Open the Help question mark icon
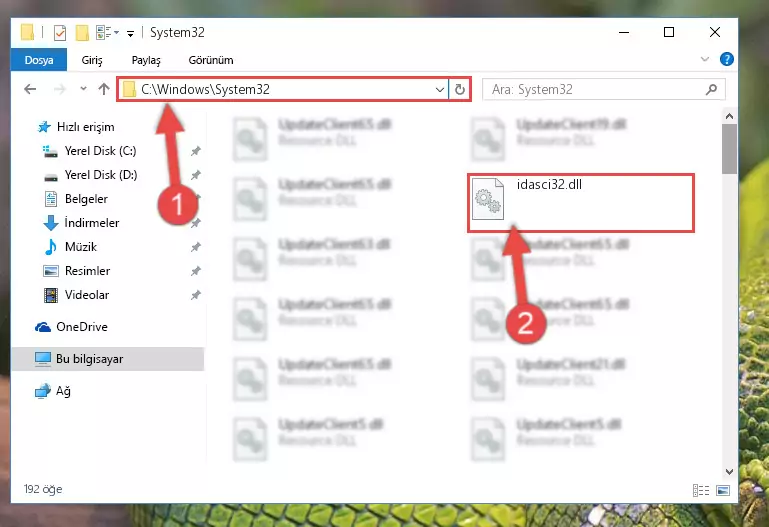This screenshot has width=769, height=527. point(726,59)
